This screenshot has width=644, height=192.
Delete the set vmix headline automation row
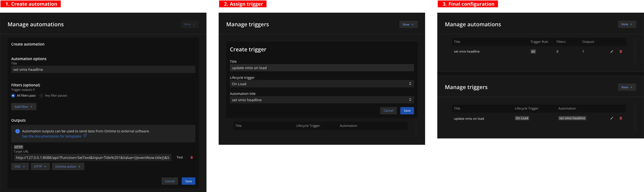[621, 51]
